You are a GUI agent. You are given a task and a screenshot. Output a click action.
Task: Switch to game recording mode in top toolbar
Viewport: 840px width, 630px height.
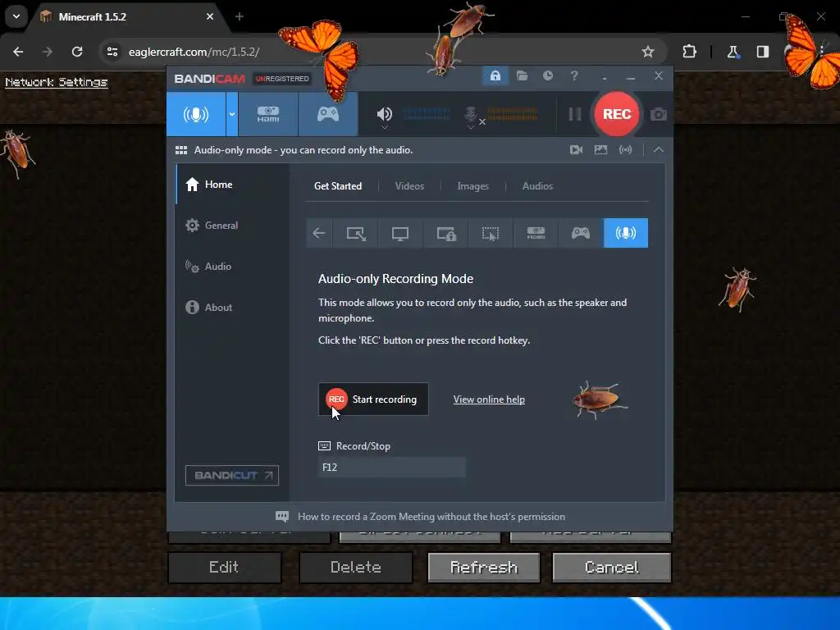pos(328,114)
